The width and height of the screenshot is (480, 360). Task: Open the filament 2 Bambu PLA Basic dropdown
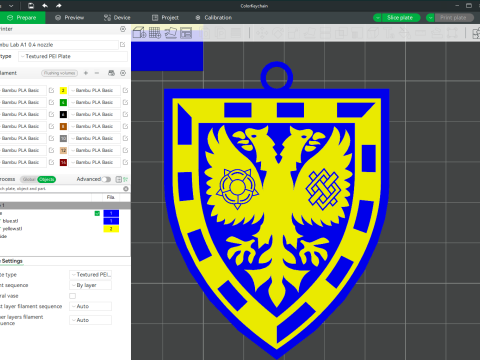pyautogui.click(x=94, y=90)
